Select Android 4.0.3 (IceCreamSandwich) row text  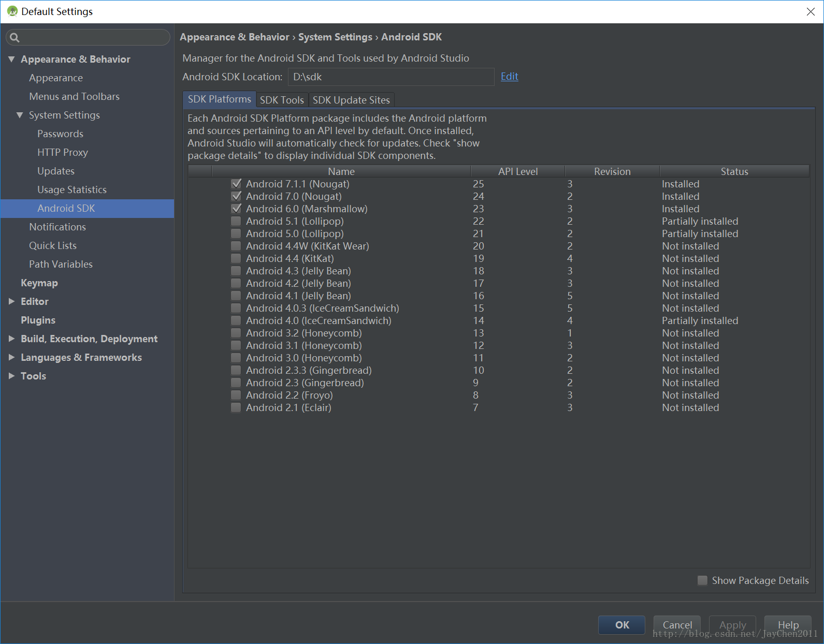click(323, 308)
